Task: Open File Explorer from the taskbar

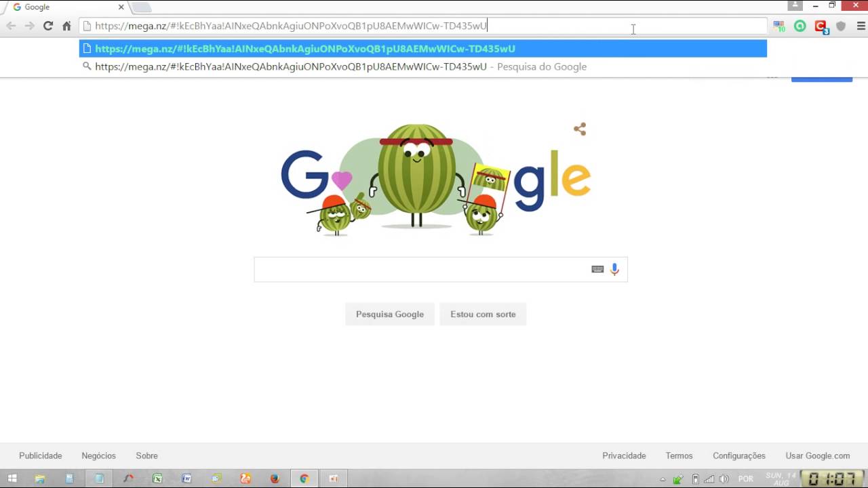Action: (40, 479)
